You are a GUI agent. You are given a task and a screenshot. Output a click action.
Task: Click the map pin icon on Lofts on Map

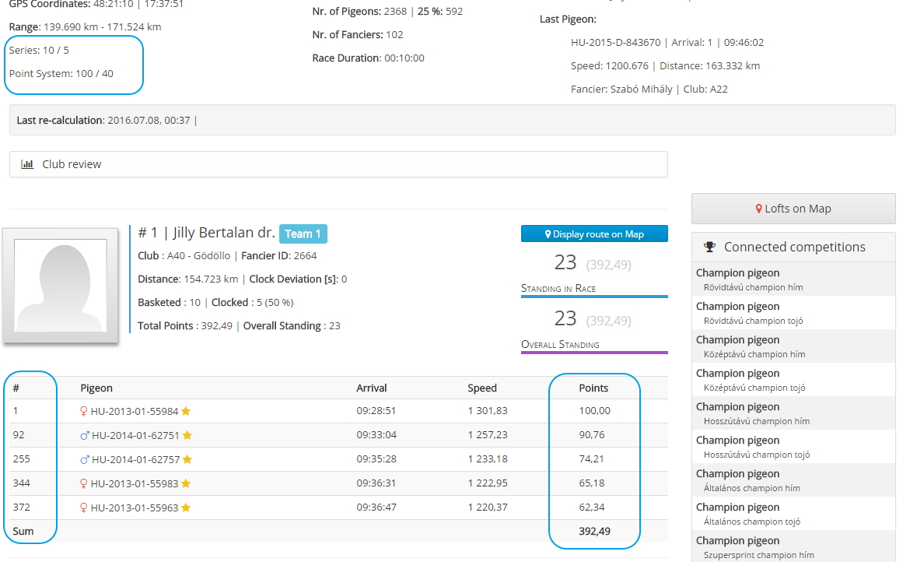point(759,209)
